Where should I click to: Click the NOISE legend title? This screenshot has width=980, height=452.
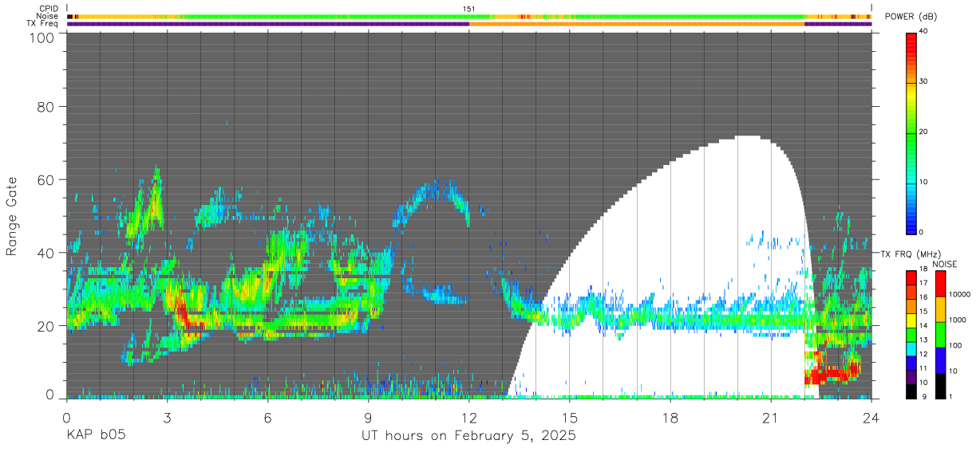[x=944, y=264]
